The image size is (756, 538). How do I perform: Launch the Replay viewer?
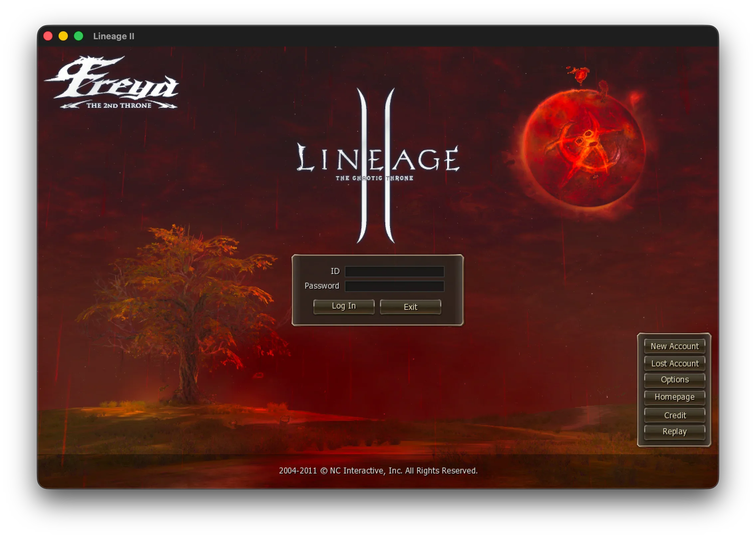pyautogui.click(x=674, y=432)
